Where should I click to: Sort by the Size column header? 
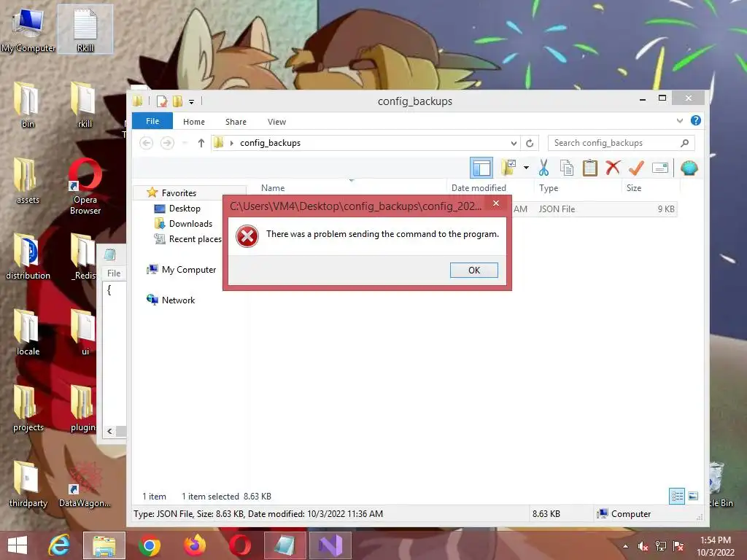634,187
